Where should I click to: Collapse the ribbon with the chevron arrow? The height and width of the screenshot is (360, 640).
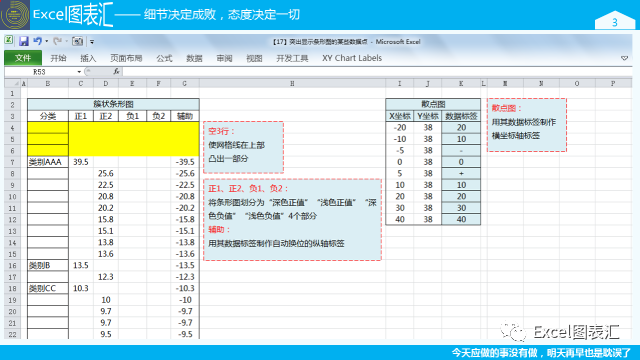(624, 58)
